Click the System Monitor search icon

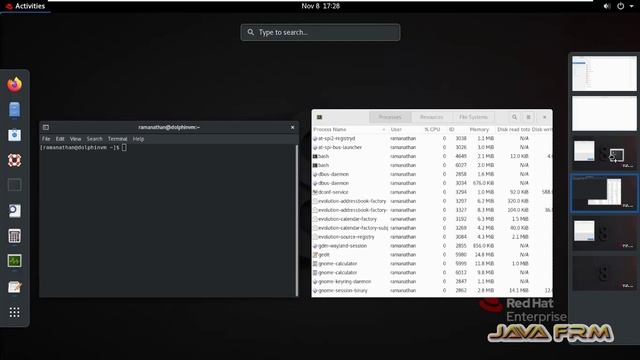(x=514, y=117)
